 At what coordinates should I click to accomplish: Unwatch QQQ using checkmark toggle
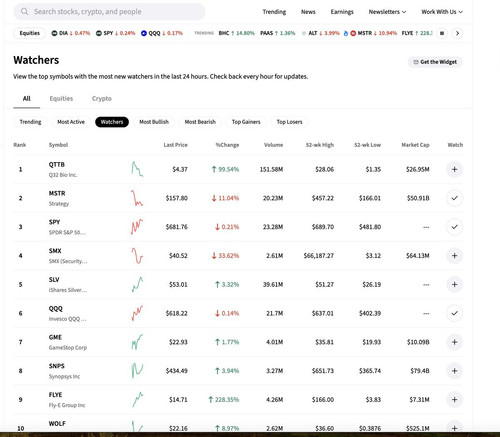click(x=454, y=313)
